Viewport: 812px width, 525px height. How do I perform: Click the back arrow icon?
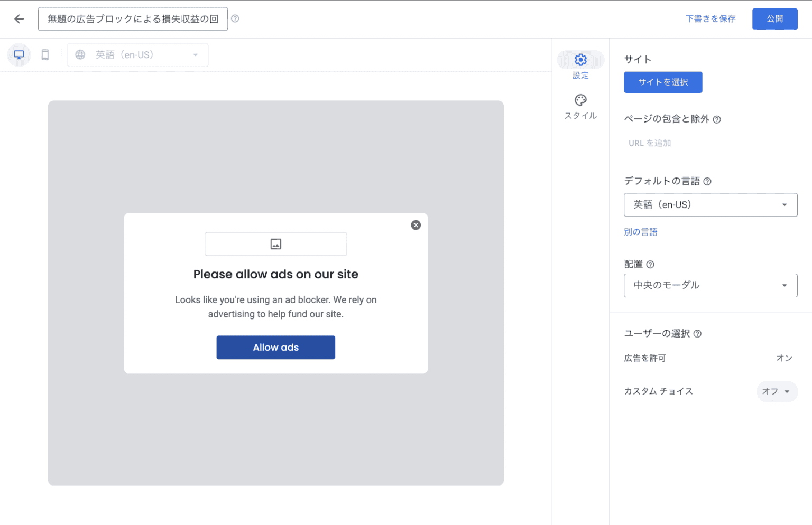coord(19,19)
